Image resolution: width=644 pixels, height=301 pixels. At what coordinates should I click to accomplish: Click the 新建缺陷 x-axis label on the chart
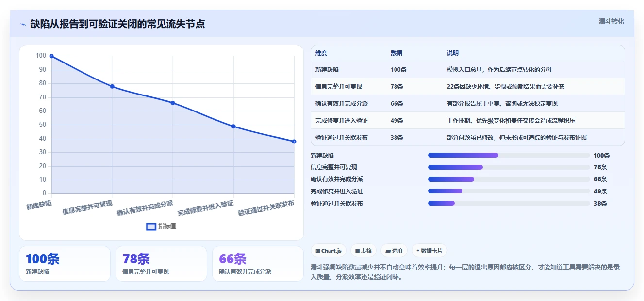point(39,205)
